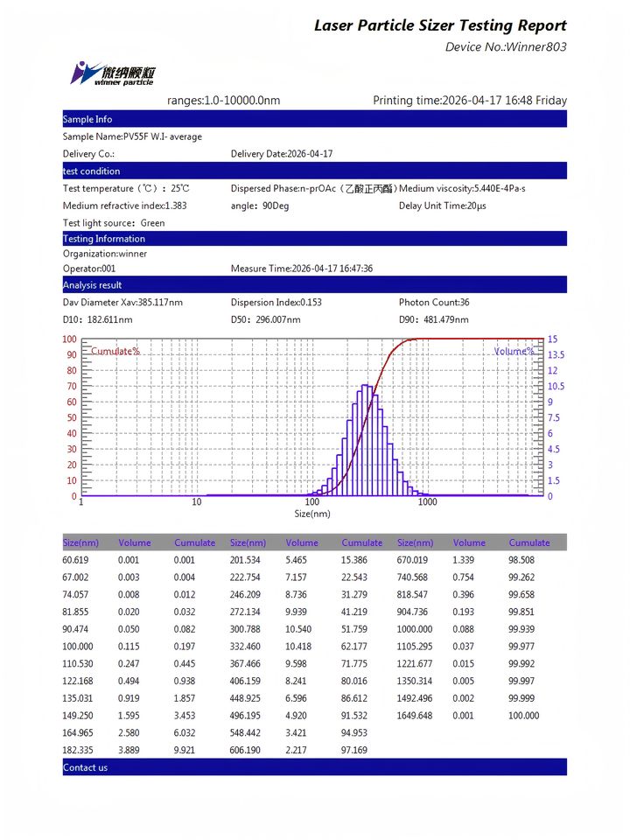The width and height of the screenshot is (630, 840).
Task: Select the Sample Name PV55F W.I- average text
Action: pos(132,136)
